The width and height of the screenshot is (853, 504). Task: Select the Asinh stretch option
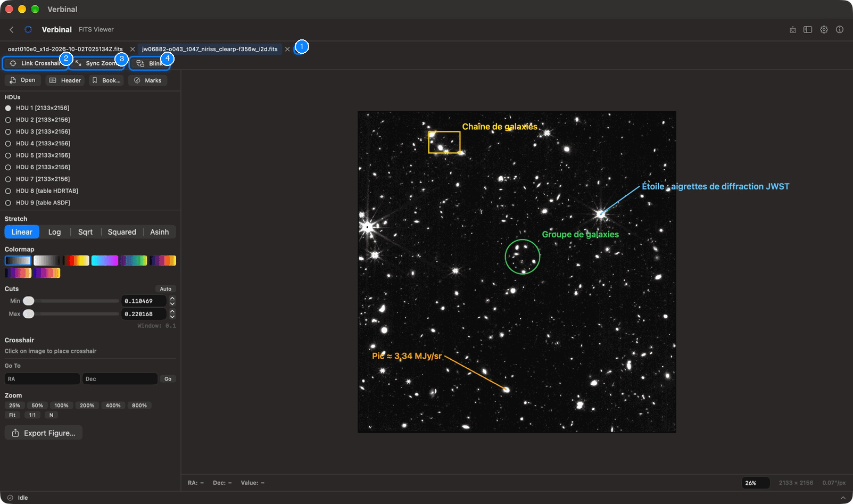(x=160, y=232)
